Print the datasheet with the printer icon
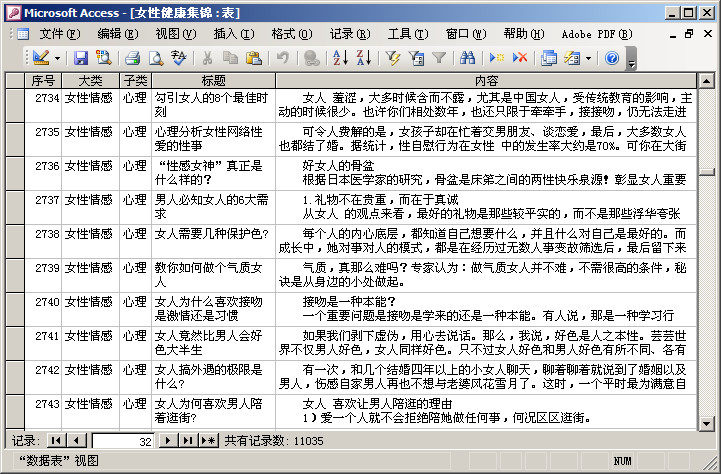Image resolution: width=721 pixels, height=474 pixels. coord(132,58)
